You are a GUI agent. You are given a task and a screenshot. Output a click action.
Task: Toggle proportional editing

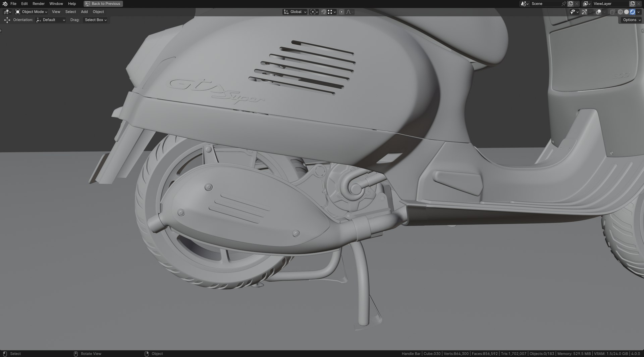click(341, 12)
